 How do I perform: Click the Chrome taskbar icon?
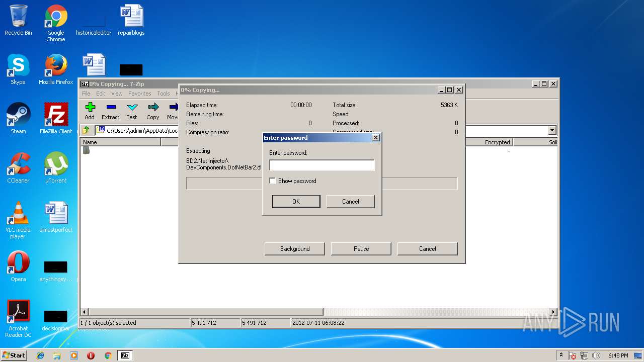pos(108,355)
